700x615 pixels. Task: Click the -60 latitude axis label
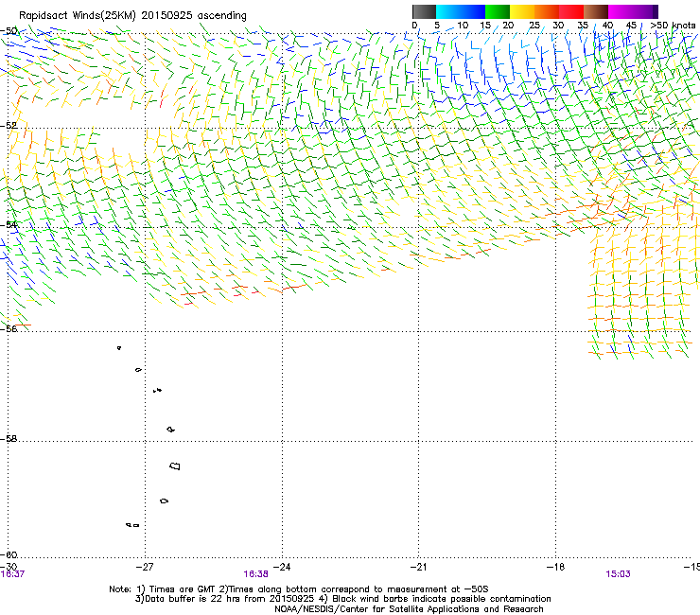(x=9, y=554)
